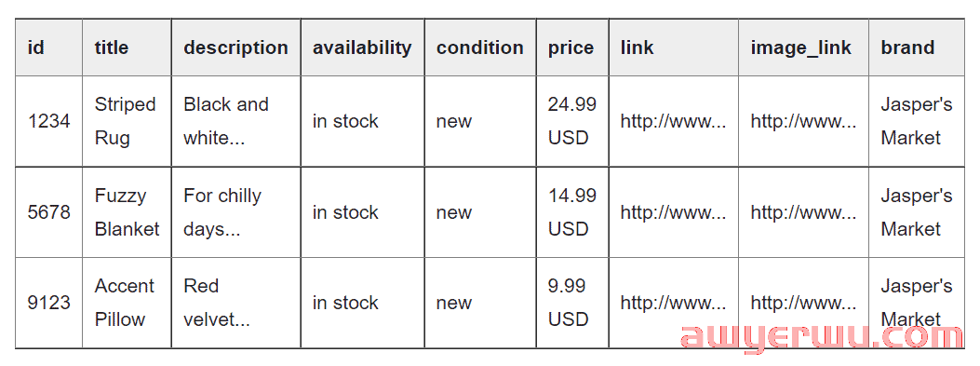This screenshot has width=980, height=366.
Task: Click the condition column header
Action: point(480,47)
